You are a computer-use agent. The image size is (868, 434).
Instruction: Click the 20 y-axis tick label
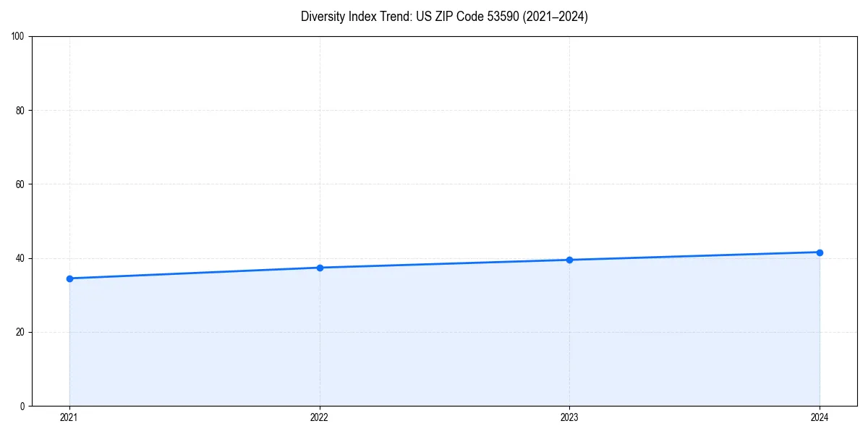[20, 332]
